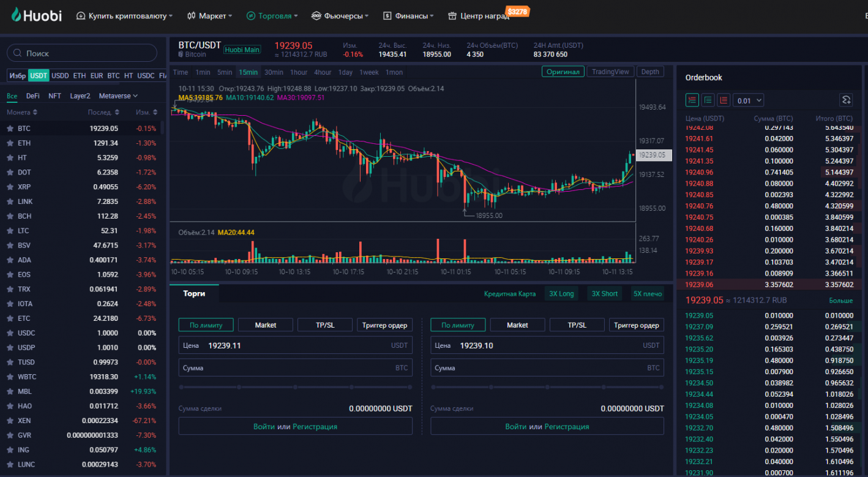The height and width of the screenshot is (477, 868).
Task: Open the Избр favorites tab
Action: pos(18,76)
